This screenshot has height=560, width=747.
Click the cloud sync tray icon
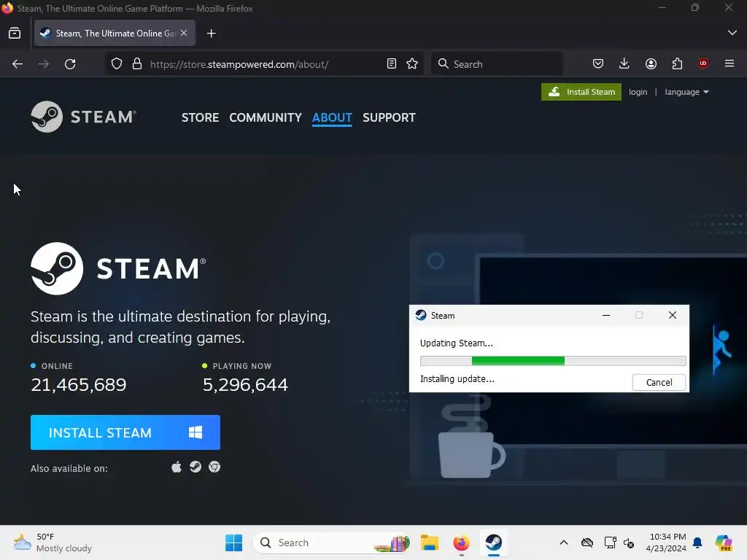coord(587,542)
